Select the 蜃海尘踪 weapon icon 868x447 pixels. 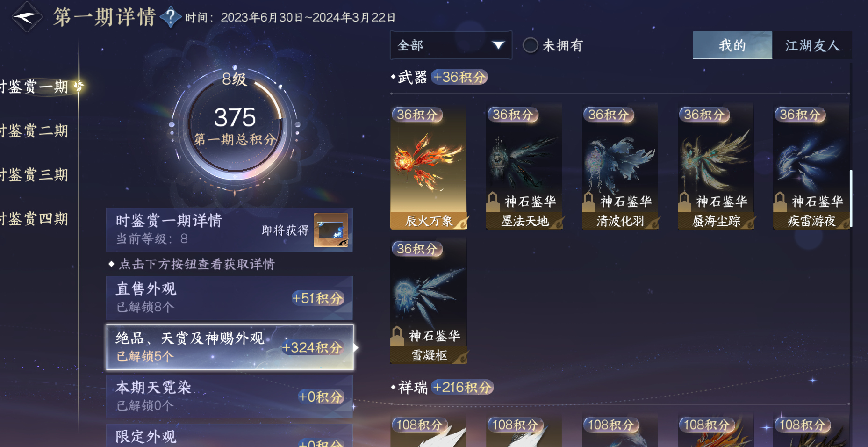click(x=716, y=167)
